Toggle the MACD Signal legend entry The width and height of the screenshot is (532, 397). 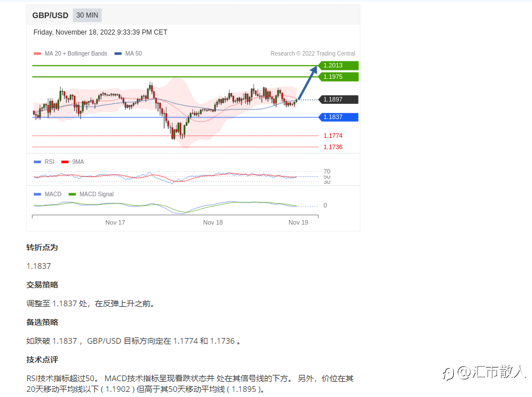[91, 194]
